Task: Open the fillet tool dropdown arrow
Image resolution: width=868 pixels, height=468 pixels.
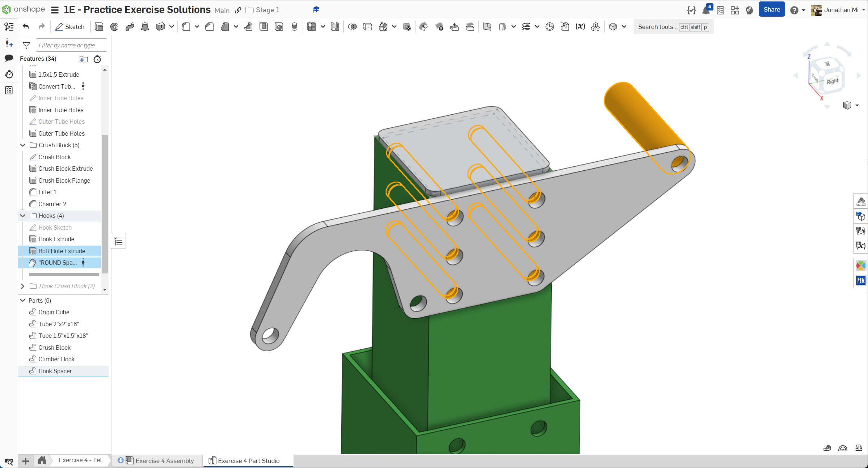Action: click(197, 27)
